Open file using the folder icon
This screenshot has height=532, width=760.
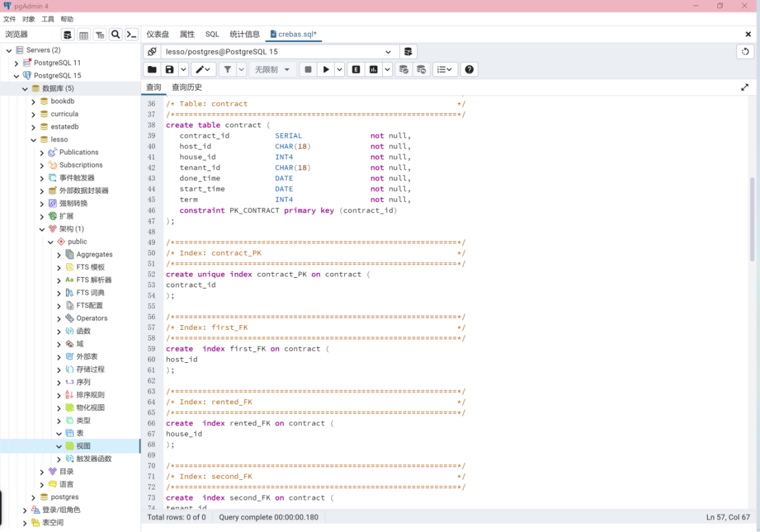pos(152,69)
